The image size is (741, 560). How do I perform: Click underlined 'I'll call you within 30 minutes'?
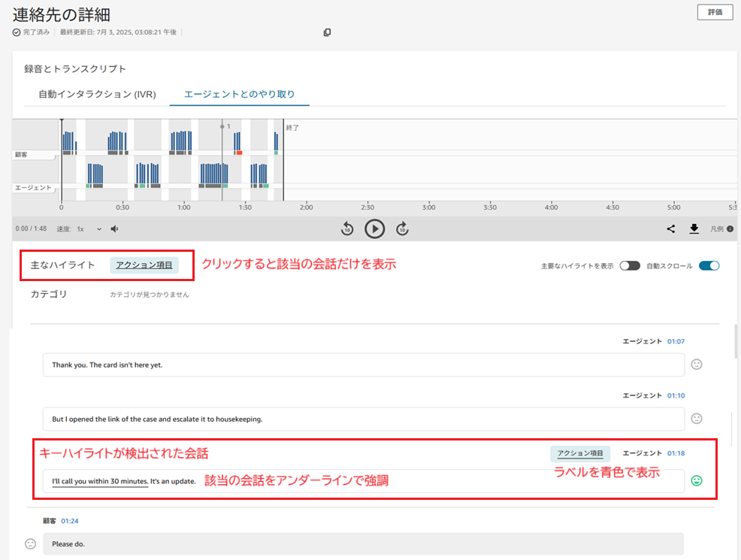[x=100, y=481]
